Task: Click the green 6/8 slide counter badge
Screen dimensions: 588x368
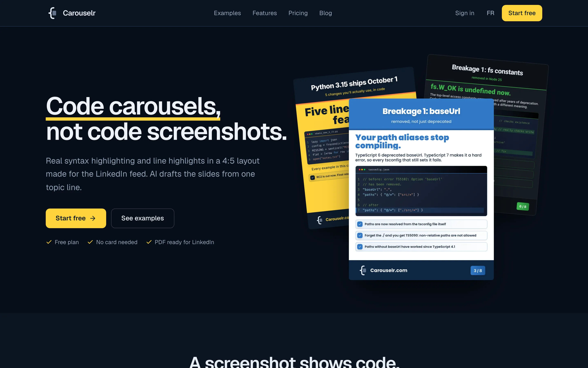Action: [523, 206]
